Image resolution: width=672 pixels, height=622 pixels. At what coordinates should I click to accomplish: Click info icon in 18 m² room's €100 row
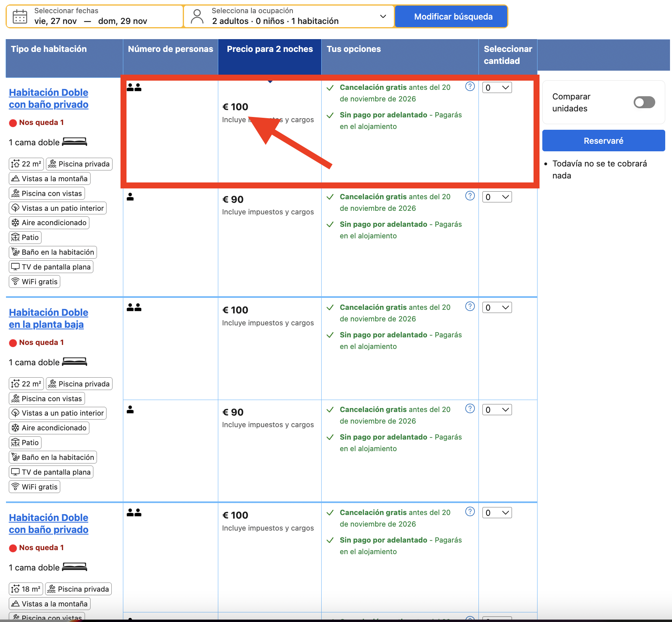[x=470, y=511]
